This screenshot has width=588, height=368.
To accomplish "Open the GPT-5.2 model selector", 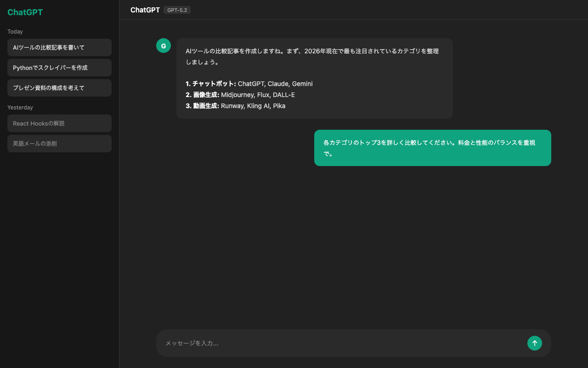I will click(177, 10).
